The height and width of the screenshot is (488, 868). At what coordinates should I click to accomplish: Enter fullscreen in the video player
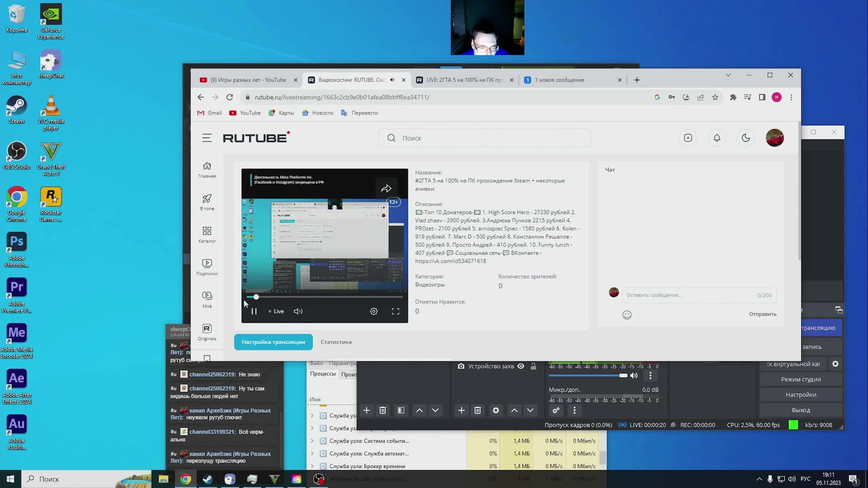[395, 311]
